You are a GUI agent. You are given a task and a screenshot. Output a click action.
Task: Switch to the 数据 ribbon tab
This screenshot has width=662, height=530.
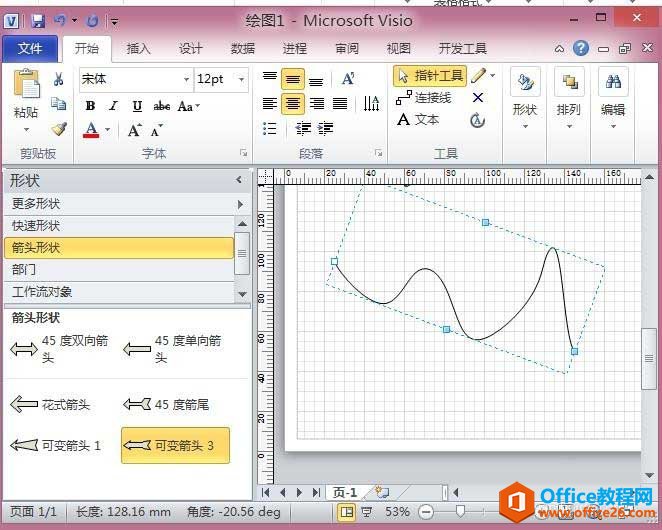pos(242,49)
